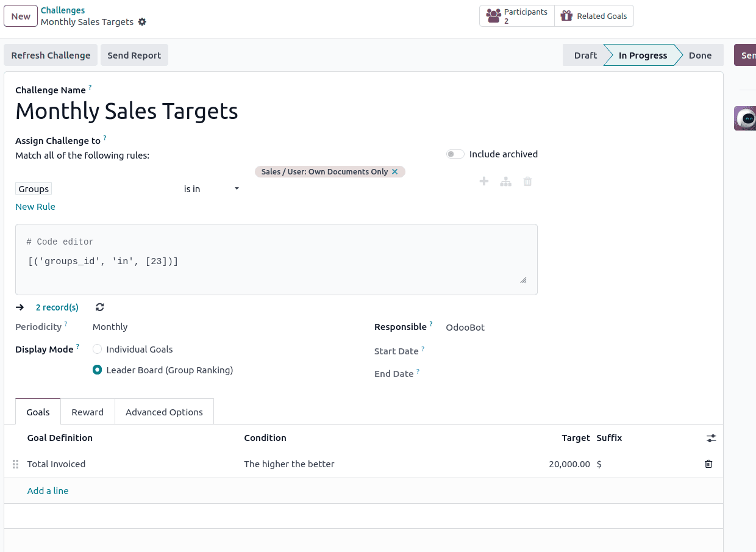Viewport: 756px width, 552px height.
Task: Open the 'is in' operator dropdown
Action: 210,189
